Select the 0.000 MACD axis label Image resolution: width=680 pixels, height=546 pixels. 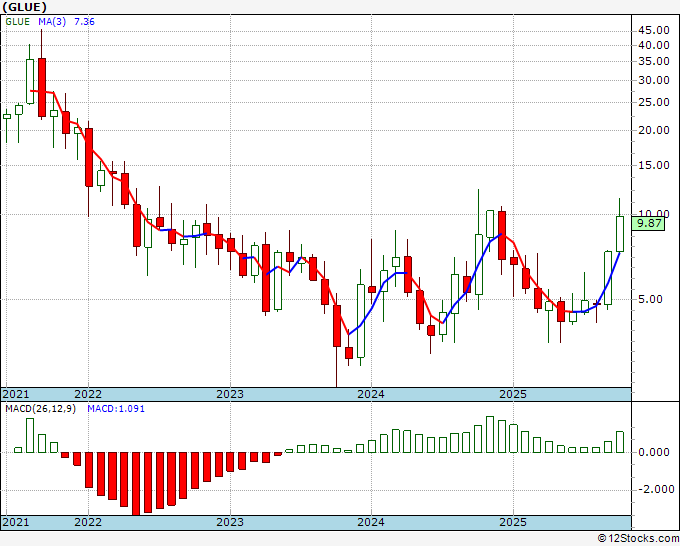point(654,452)
